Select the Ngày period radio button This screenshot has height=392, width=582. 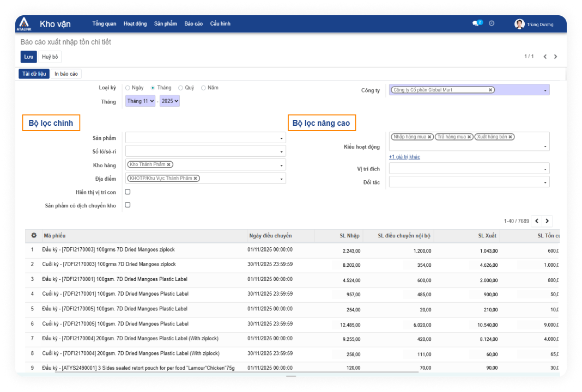click(x=128, y=88)
